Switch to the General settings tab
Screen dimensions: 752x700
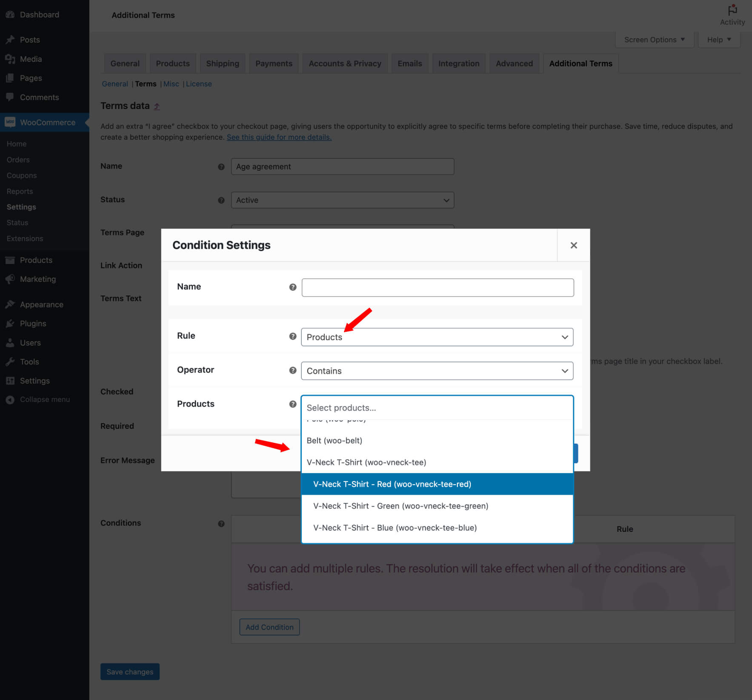coord(125,63)
